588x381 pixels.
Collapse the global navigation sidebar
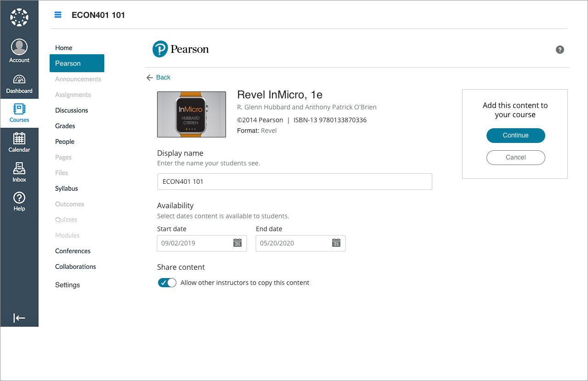coord(19,318)
